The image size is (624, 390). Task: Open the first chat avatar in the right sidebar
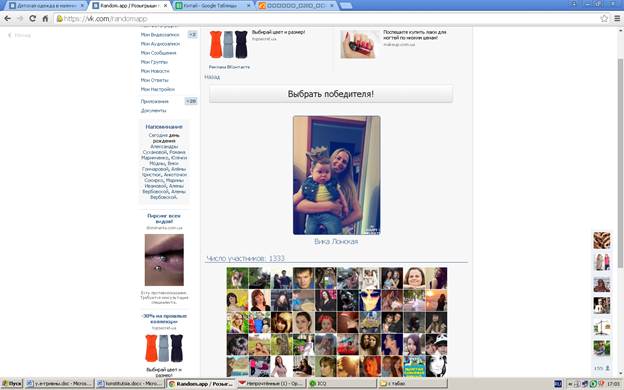coord(602,240)
